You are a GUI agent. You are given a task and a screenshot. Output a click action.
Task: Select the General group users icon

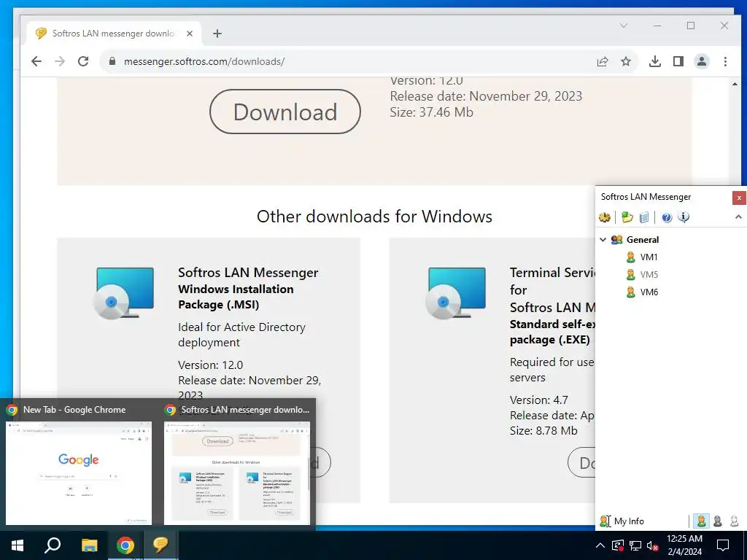pyautogui.click(x=616, y=239)
